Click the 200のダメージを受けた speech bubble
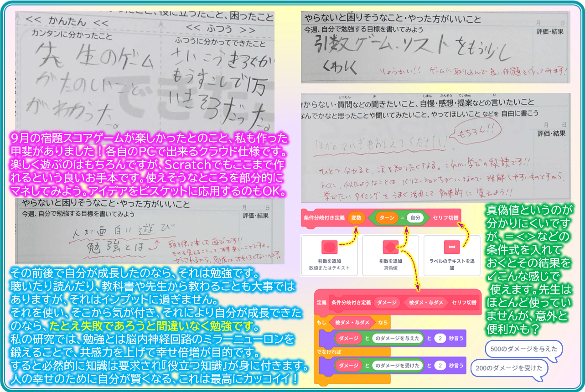This screenshot has width=585, height=392. pos(508,368)
